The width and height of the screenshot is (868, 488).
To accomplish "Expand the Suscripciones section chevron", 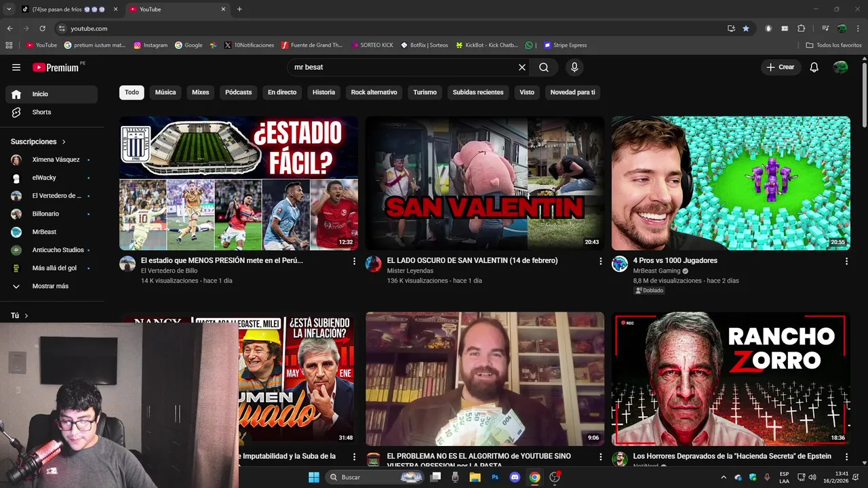I will coord(64,142).
